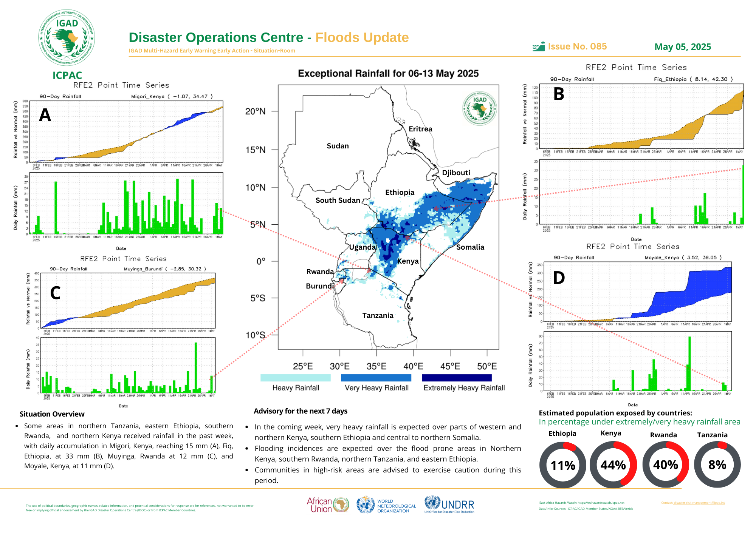This screenshot has height=534, width=756.
Task: Click the Kenya 44% donut chart
Action: [x=613, y=465]
